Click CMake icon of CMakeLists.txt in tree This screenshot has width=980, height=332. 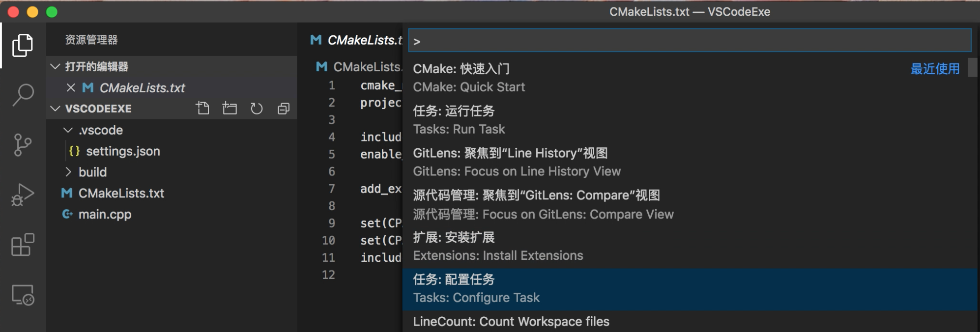click(x=67, y=193)
